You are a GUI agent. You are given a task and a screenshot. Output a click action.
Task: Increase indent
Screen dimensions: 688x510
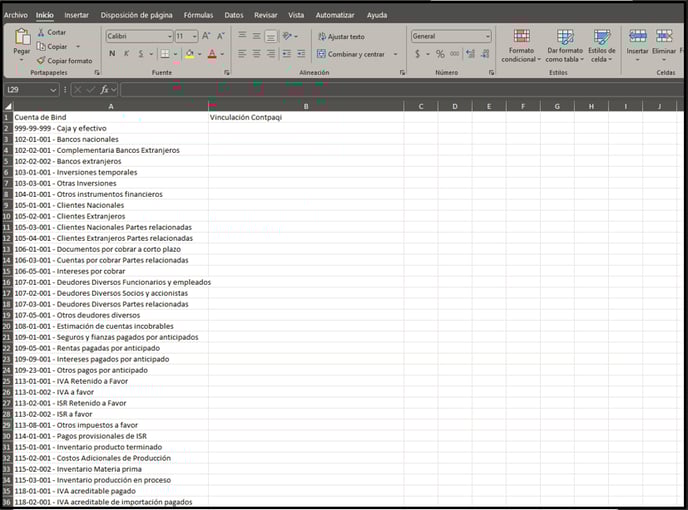coord(301,54)
